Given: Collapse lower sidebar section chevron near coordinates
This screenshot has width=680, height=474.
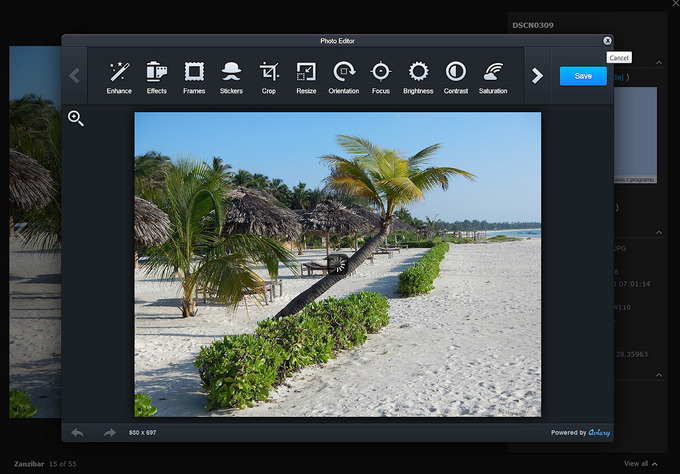Looking at the screenshot, I should pos(659,375).
